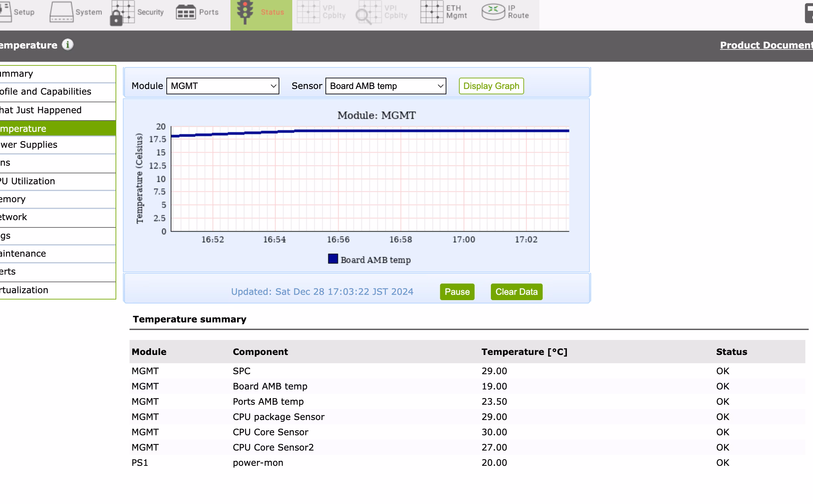Screen dimensions: 813x504
Task: Click the power-mon component cell
Action: [x=258, y=463]
